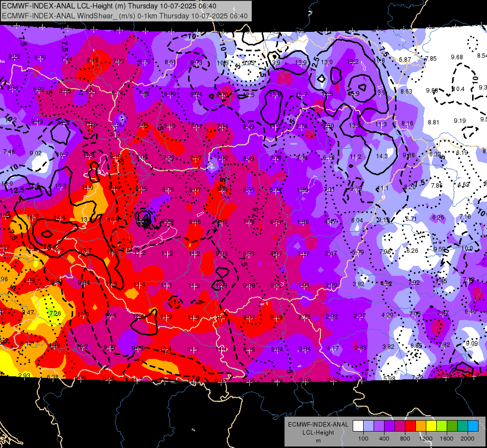Click the wind shear value 2.27
The image size is (487, 448).
point(359,316)
